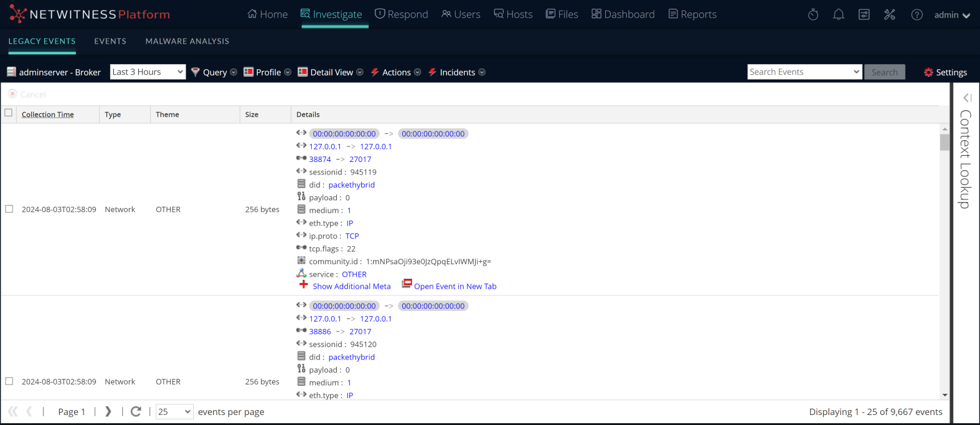Toggle the select-all events checkbox

[9, 113]
